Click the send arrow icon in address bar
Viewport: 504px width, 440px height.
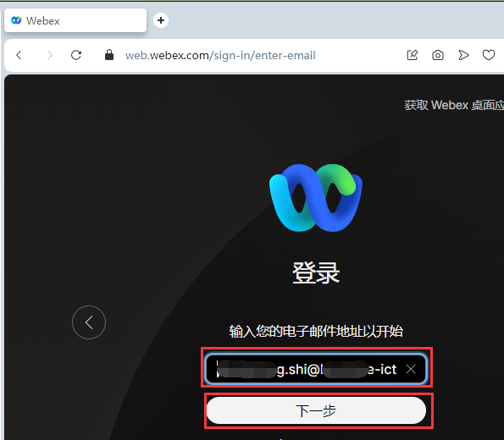click(x=463, y=55)
